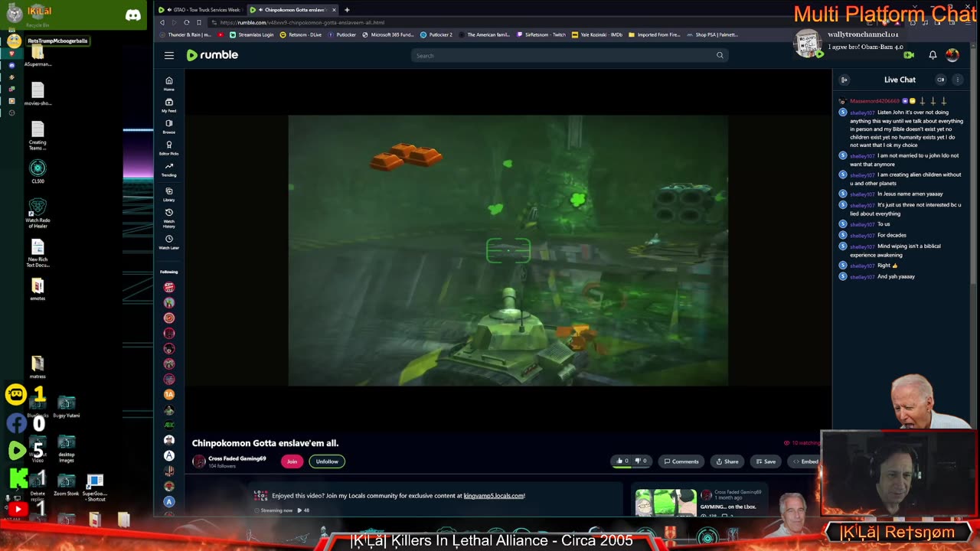Open the SirRetsnom - Twitch bookmark

coord(542,34)
